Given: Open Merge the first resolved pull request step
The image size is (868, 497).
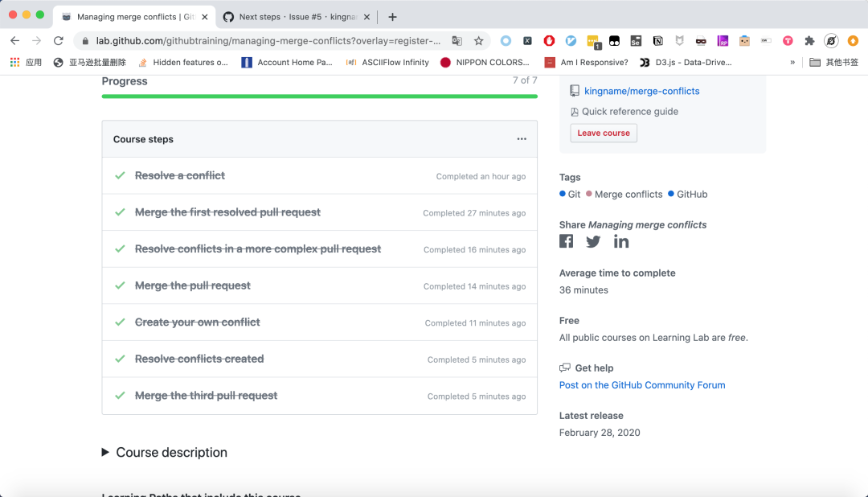Looking at the screenshot, I should click(227, 212).
